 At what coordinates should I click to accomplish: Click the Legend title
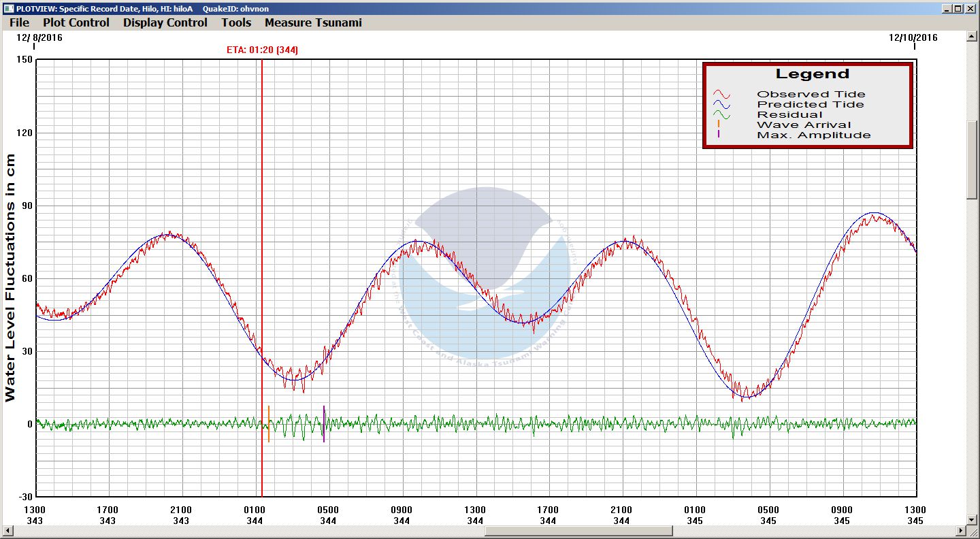(x=813, y=74)
